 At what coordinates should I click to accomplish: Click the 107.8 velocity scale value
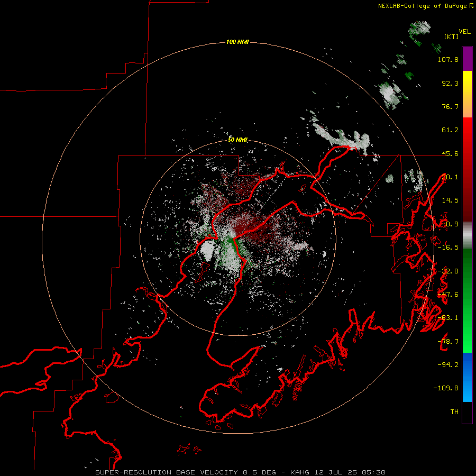(448, 59)
